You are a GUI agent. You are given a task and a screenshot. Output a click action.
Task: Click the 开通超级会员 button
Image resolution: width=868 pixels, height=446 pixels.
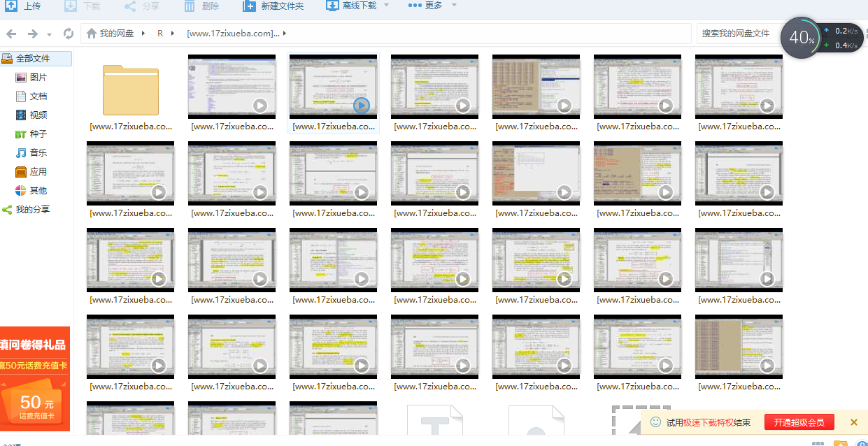799,422
